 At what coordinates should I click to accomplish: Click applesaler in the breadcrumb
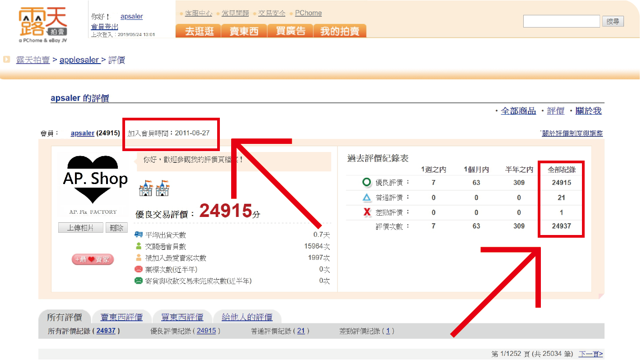[x=79, y=60]
